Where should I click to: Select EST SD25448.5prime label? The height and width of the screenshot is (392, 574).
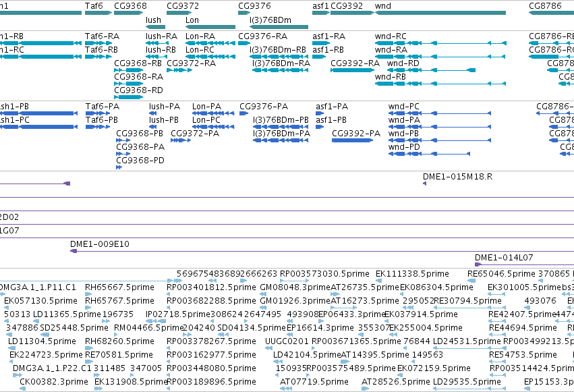coord(74,328)
